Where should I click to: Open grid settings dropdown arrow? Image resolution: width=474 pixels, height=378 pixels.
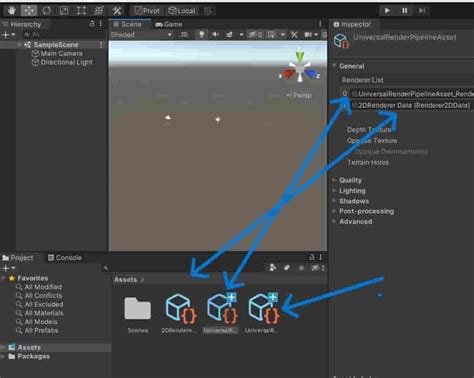[283, 35]
